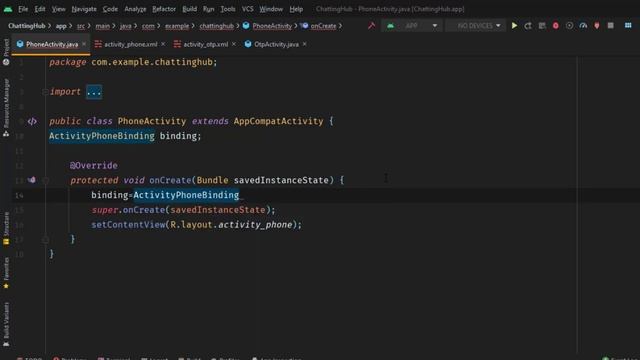Open the Code menu
This screenshot has height=360, width=640.
[110, 9]
